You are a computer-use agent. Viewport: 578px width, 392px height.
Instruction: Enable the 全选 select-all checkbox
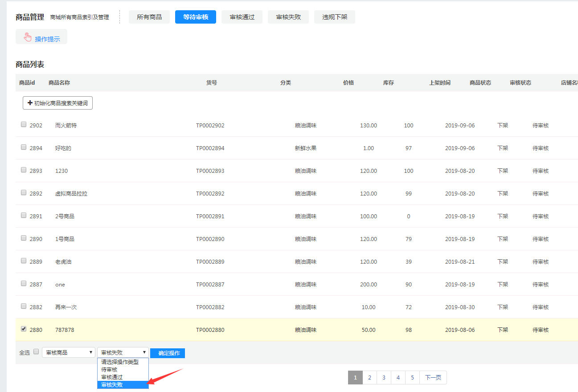36,351
